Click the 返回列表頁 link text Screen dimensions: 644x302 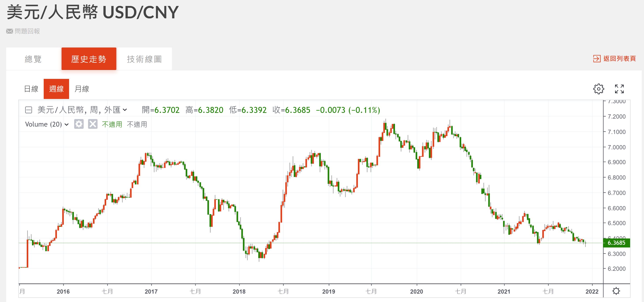[620, 59]
